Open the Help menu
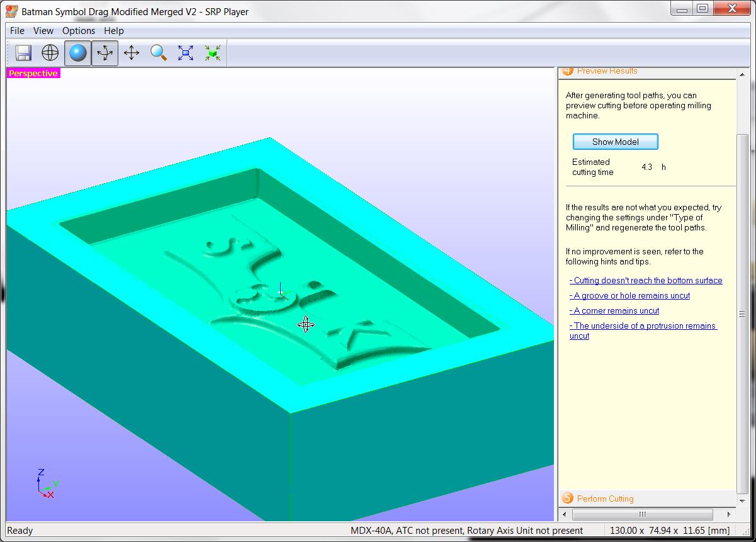Screen dimensions: 756x542 [114, 30]
